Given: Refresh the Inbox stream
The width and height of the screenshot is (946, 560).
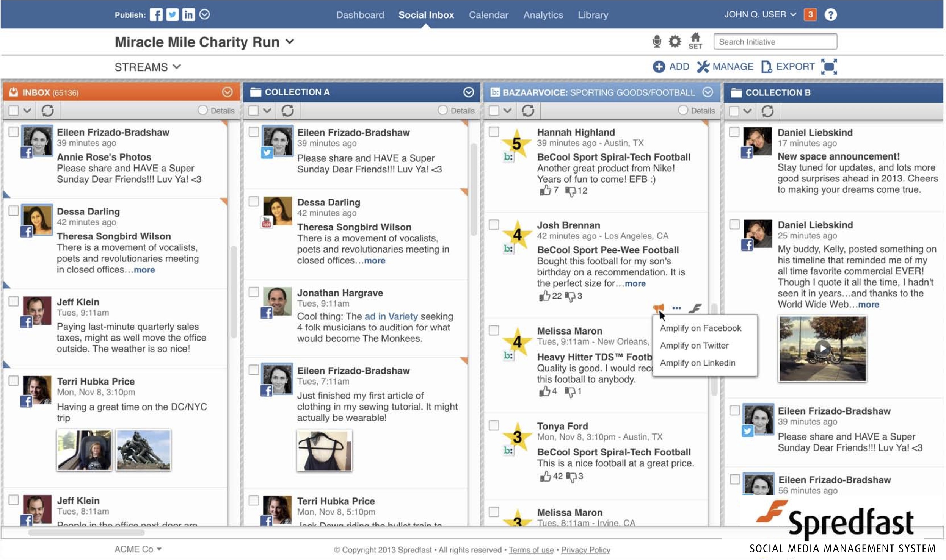Looking at the screenshot, I should [x=48, y=111].
